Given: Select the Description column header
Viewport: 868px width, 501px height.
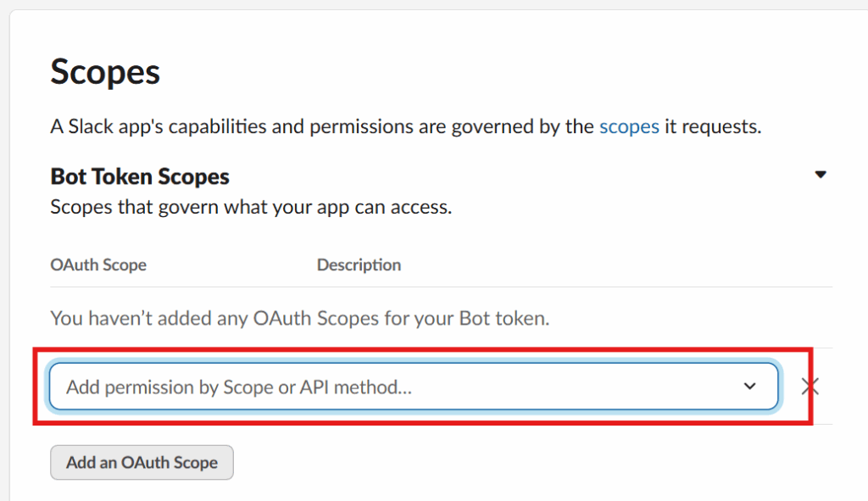Looking at the screenshot, I should (x=359, y=264).
